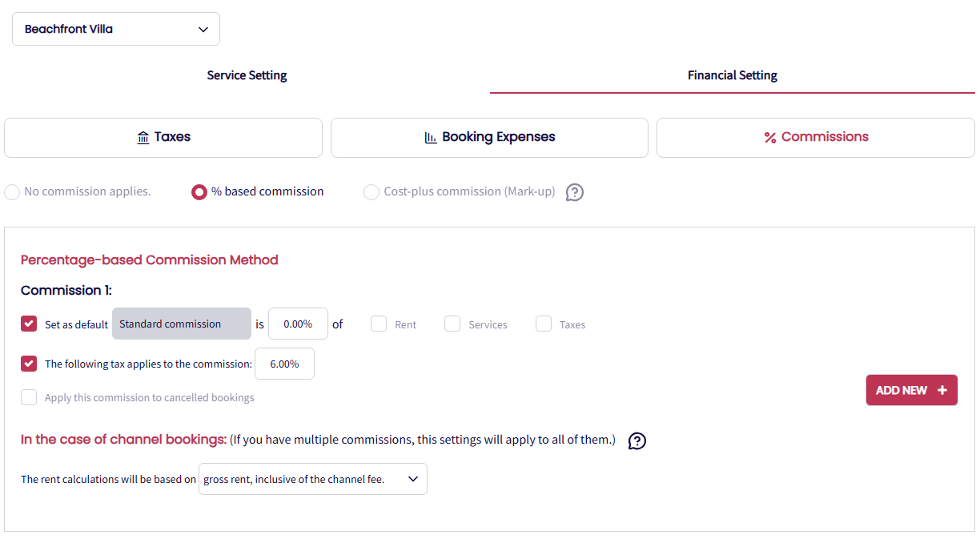Open the Beachfront Villa property dropdown
The image size is (980, 539).
point(116,29)
